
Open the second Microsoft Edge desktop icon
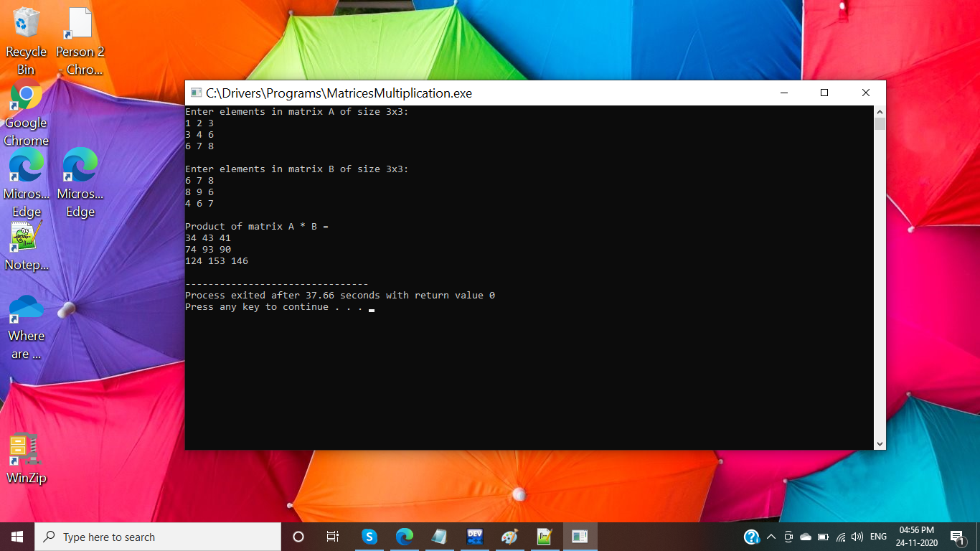tap(80, 183)
